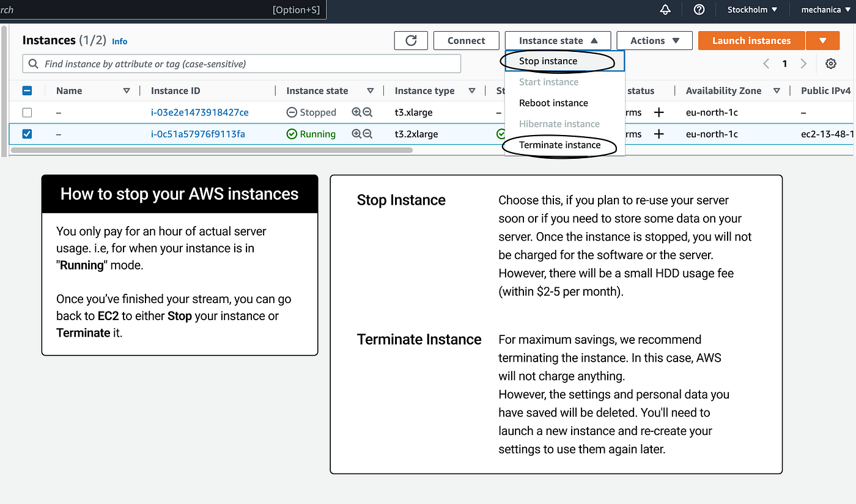
Task: Open the Stockholm region dropdown
Action: 752,10
